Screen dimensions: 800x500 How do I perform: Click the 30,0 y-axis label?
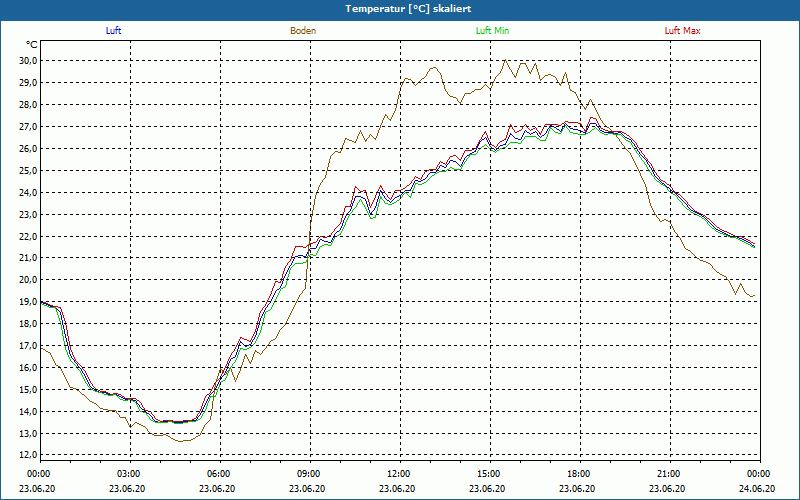coord(29,61)
